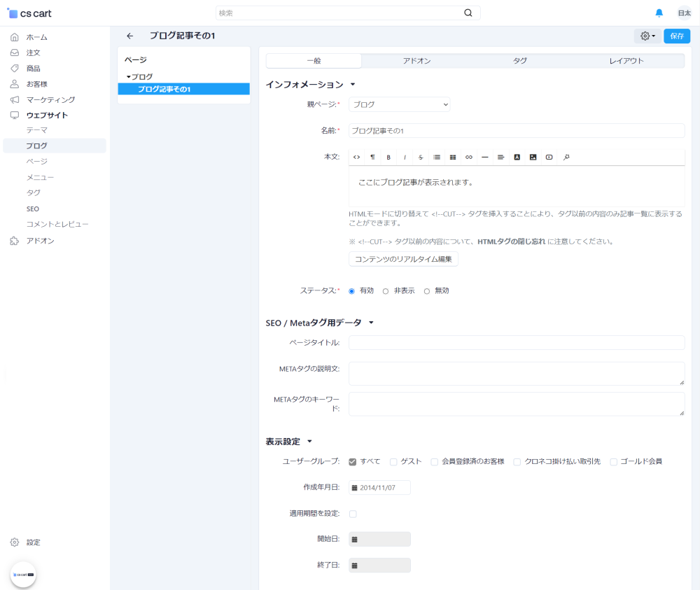Open the 親ページ dropdown
Viewport: 700px width, 590px height.
coord(399,104)
